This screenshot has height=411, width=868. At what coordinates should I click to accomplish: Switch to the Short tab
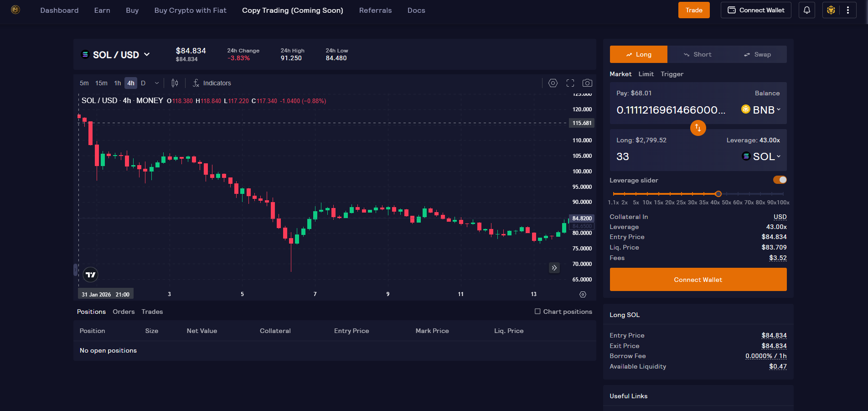[697, 54]
